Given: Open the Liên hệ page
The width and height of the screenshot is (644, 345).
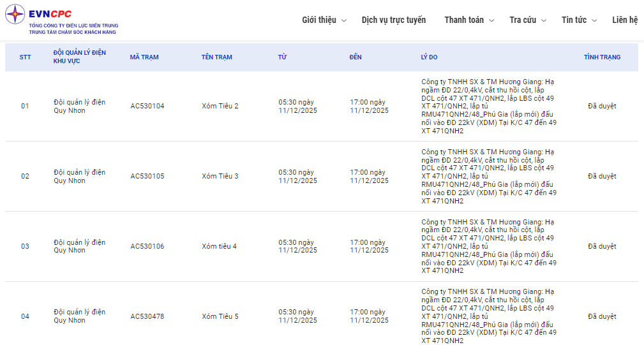Looking at the screenshot, I should (624, 20).
